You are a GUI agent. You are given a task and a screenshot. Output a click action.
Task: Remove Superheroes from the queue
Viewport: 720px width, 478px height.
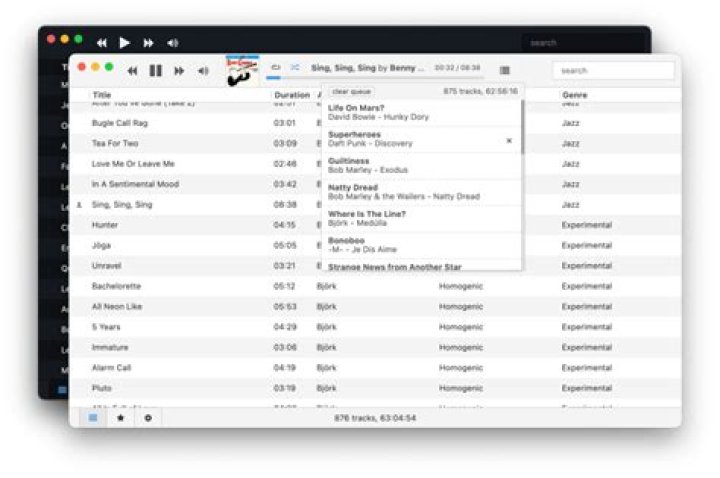(x=508, y=141)
